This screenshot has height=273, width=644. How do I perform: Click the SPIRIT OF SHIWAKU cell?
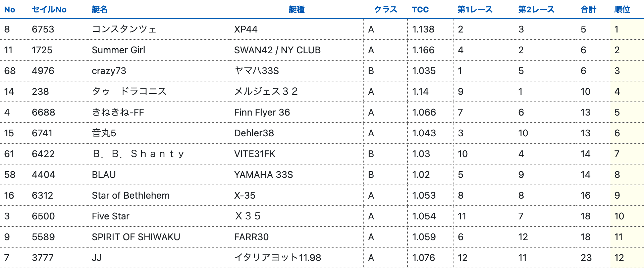pos(136,237)
